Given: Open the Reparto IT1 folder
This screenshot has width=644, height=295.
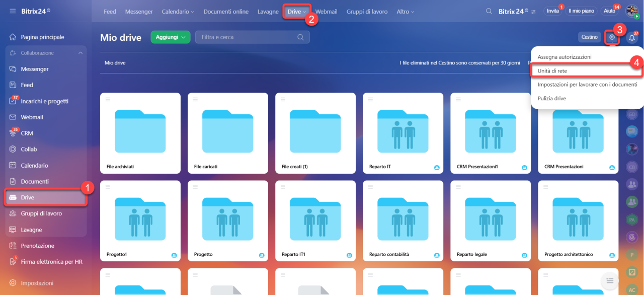Looking at the screenshot, I should click(315, 221).
